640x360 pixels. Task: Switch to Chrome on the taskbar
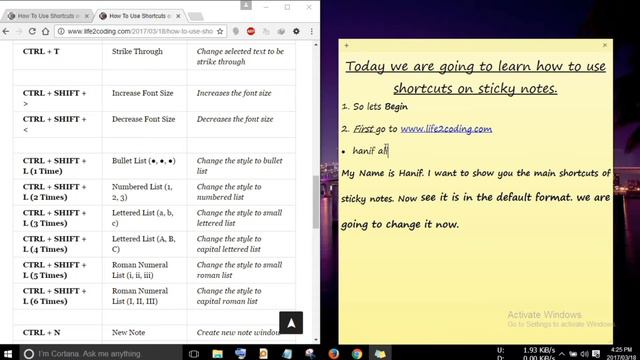357,353
